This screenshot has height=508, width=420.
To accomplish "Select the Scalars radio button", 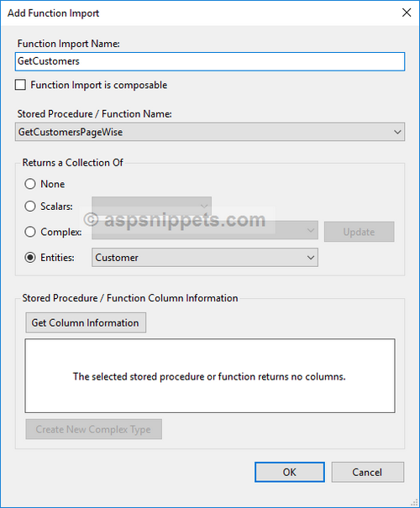I will pyautogui.click(x=30, y=207).
